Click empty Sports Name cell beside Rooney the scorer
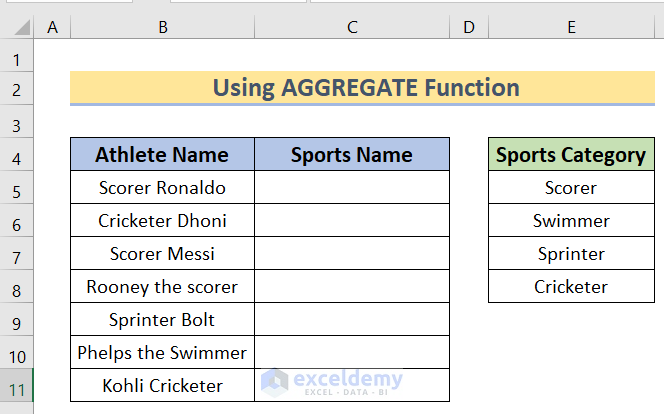 352,287
